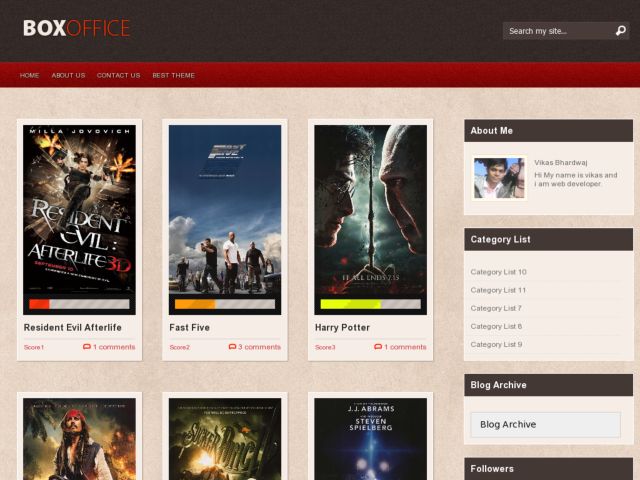Click the Score1 label link
640x480 pixels.
(34, 347)
